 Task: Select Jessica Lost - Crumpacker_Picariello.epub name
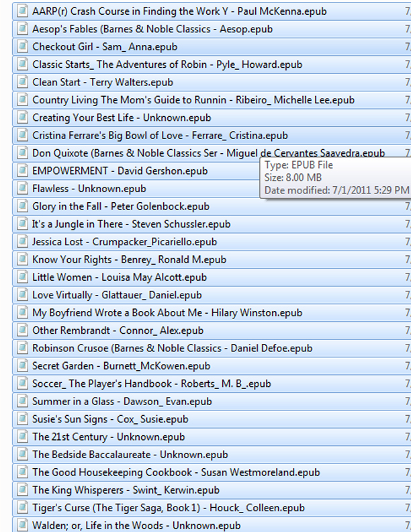point(124,242)
